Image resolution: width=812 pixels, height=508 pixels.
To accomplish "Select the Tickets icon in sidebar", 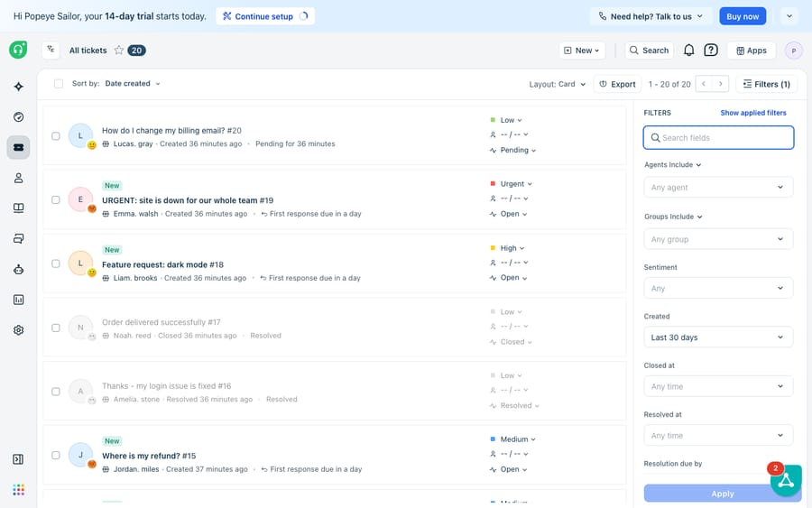I will point(19,148).
